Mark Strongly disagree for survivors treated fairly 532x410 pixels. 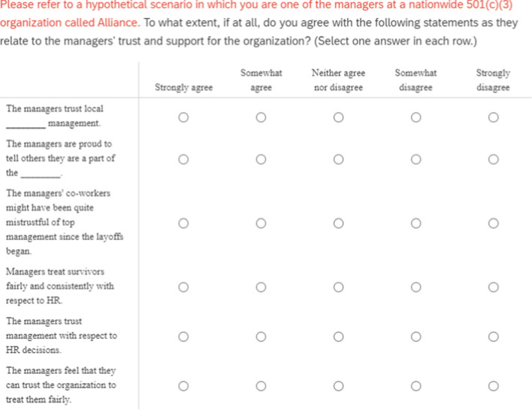coord(493,287)
